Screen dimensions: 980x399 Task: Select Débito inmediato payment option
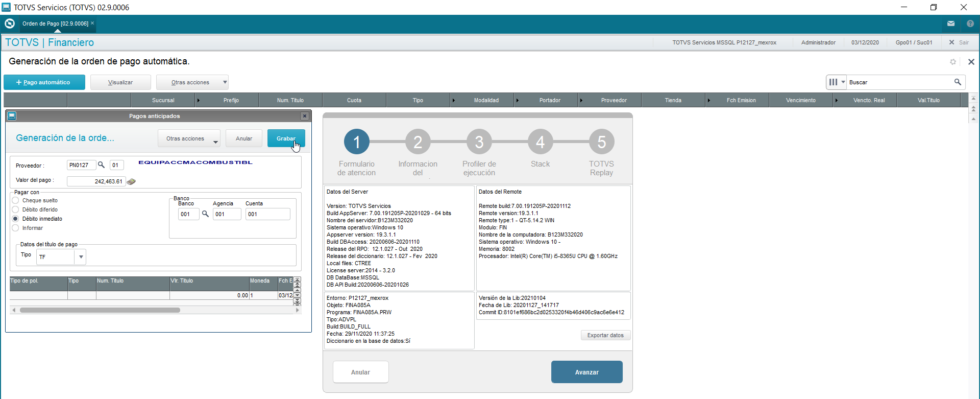pyautogui.click(x=15, y=219)
